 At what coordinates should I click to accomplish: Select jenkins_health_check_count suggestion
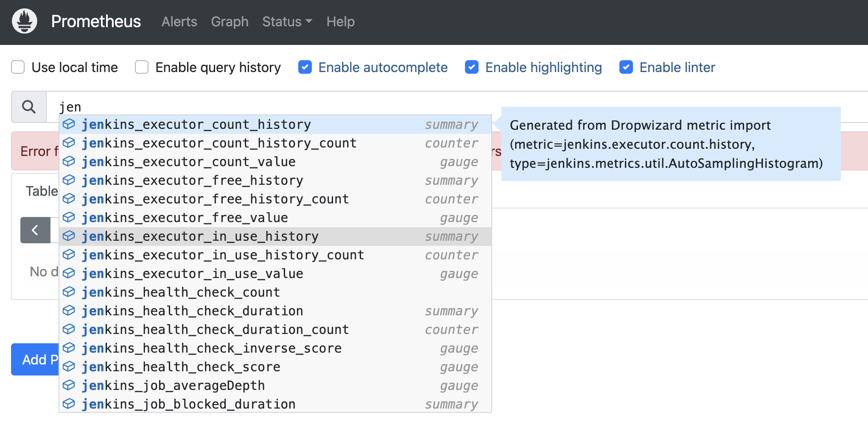pos(275,292)
